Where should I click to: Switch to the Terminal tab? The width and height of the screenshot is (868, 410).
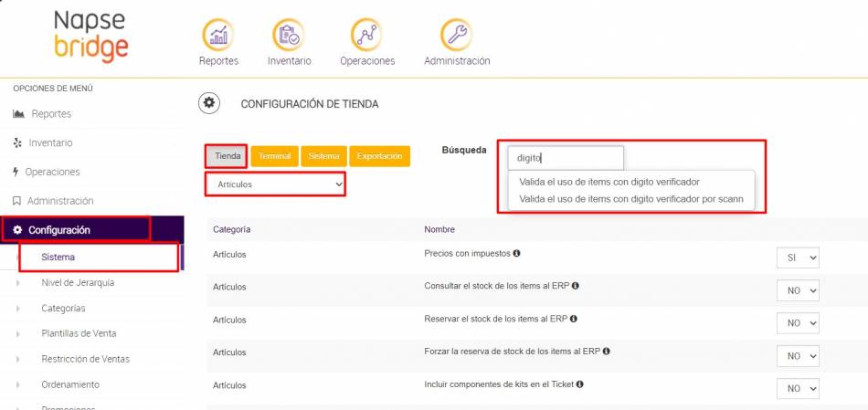(x=274, y=156)
